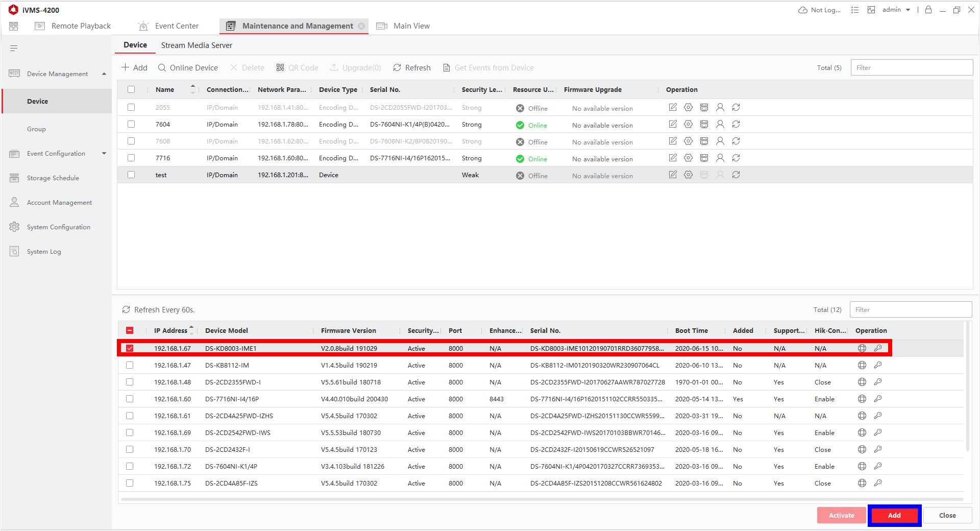Click the red Add button at bottom
The width and height of the screenshot is (980, 531).
tap(894, 515)
